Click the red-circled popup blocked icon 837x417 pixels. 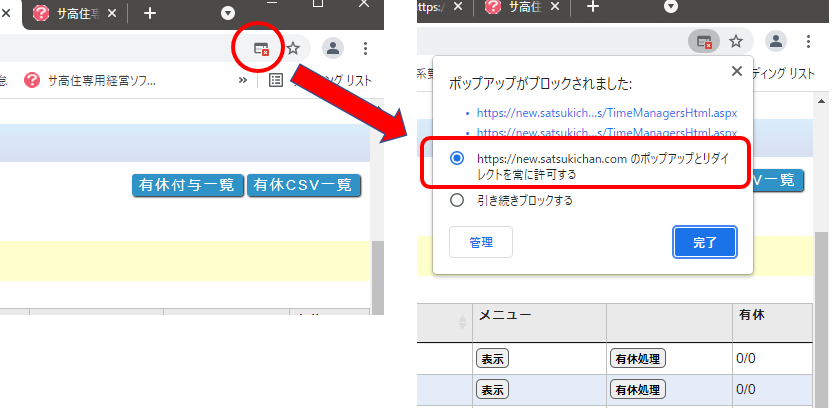coord(261,48)
